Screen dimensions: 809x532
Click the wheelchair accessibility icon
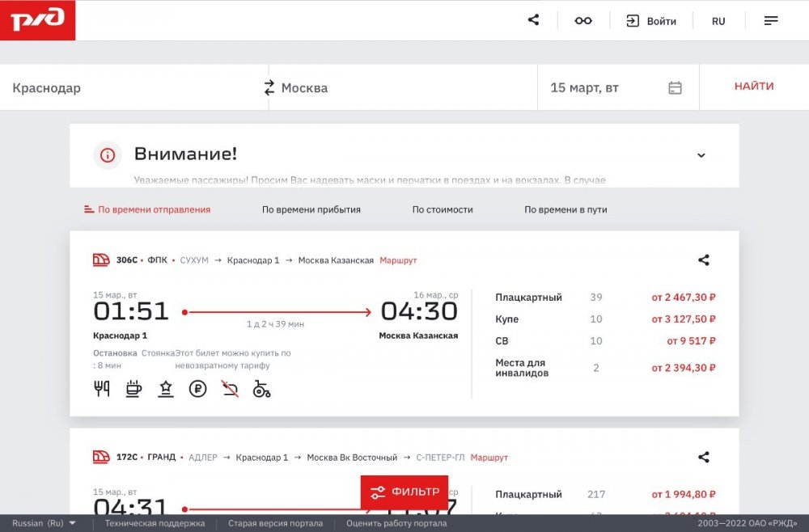coord(261,390)
